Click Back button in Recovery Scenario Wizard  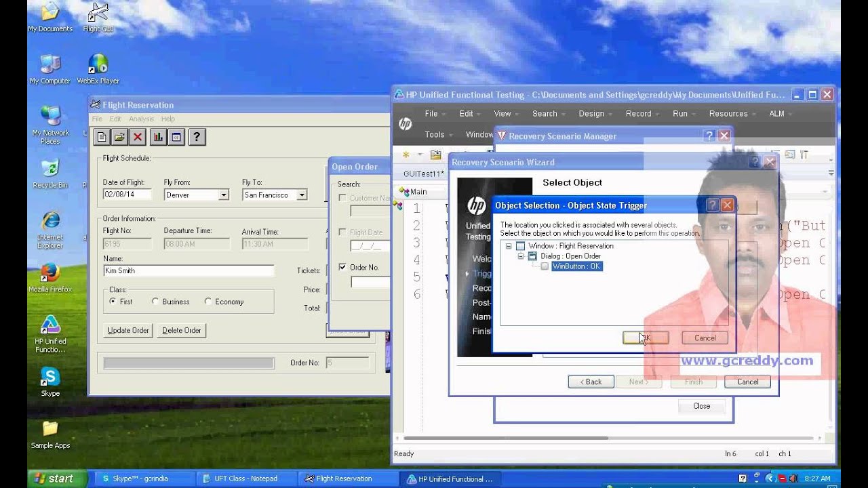pyautogui.click(x=591, y=382)
